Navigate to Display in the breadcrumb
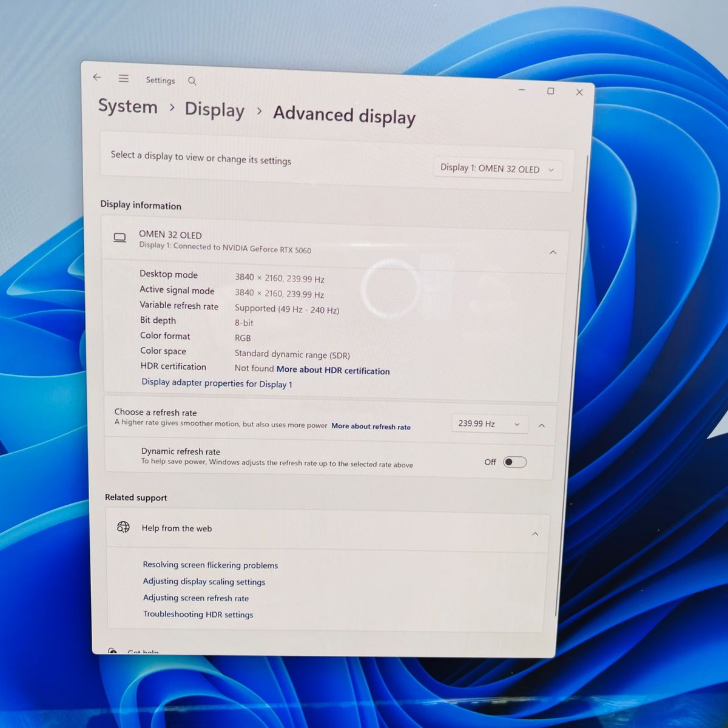Screen dimensions: 728x728 tap(215, 110)
